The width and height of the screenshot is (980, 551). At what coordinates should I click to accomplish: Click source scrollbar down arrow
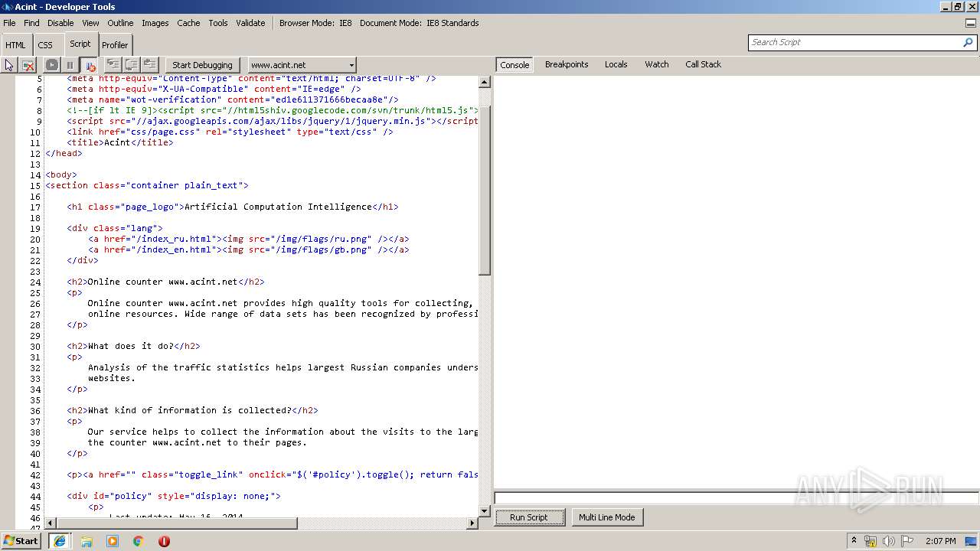click(x=484, y=510)
